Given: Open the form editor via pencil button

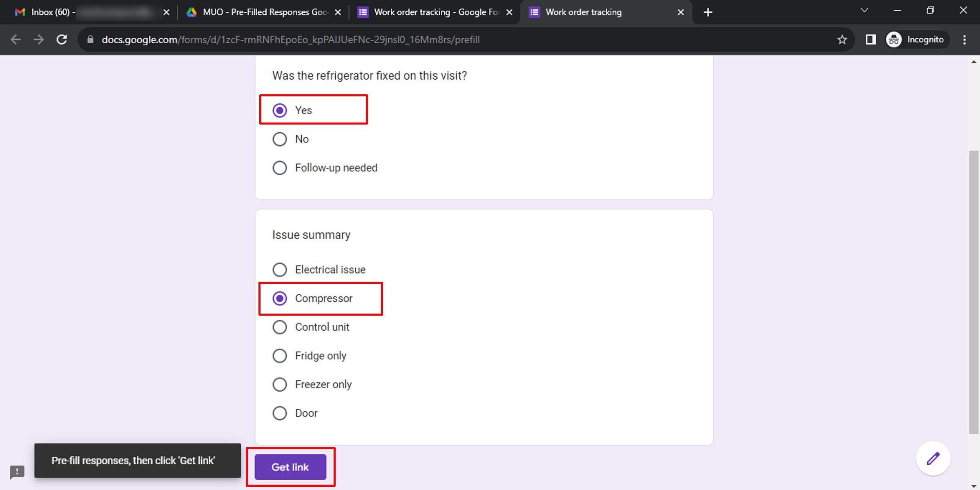Looking at the screenshot, I should tap(933, 458).
